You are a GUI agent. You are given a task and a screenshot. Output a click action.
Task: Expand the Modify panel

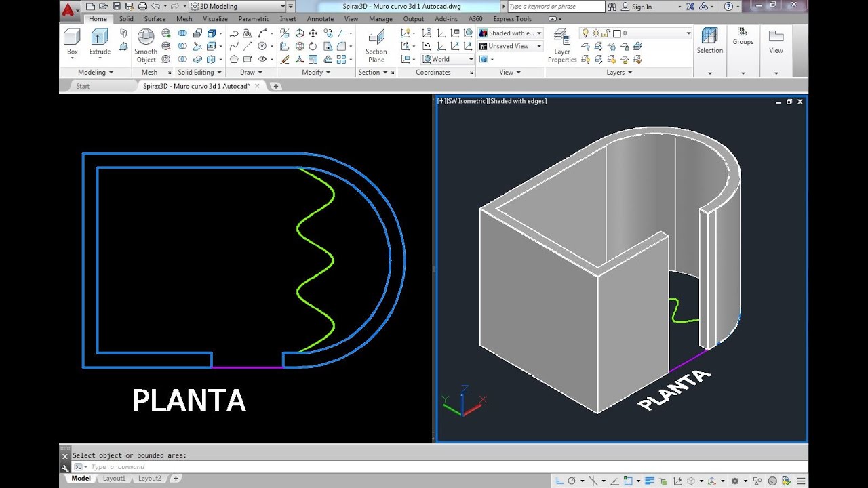316,72
